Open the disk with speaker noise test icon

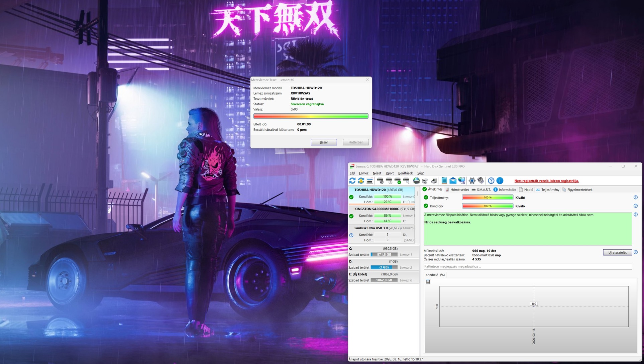(x=380, y=181)
